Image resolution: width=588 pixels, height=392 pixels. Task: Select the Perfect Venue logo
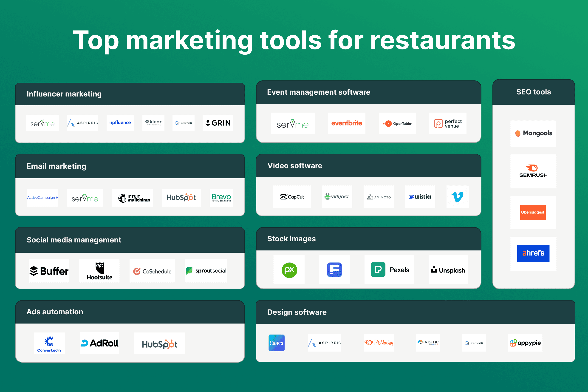coord(448,123)
